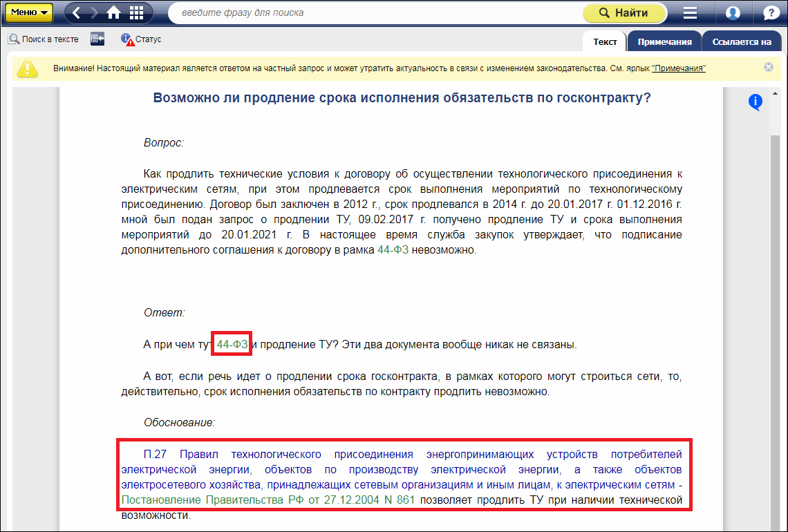Open the help question mark icon

[771, 12]
